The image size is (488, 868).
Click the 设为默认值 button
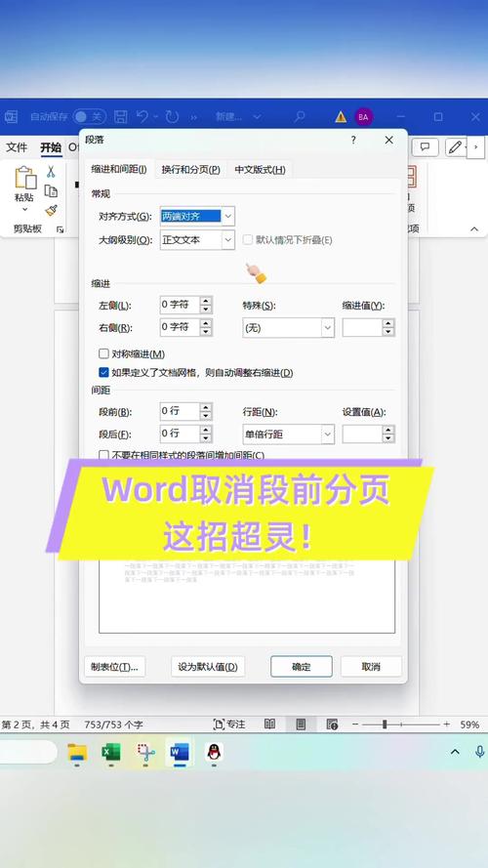pyautogui.click(x=208, y=667)
